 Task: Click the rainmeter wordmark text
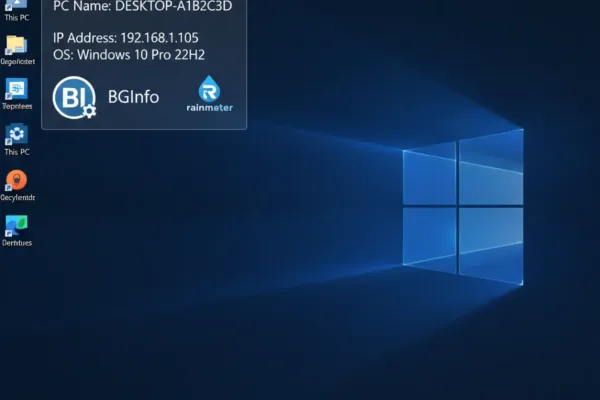point(210,108)
